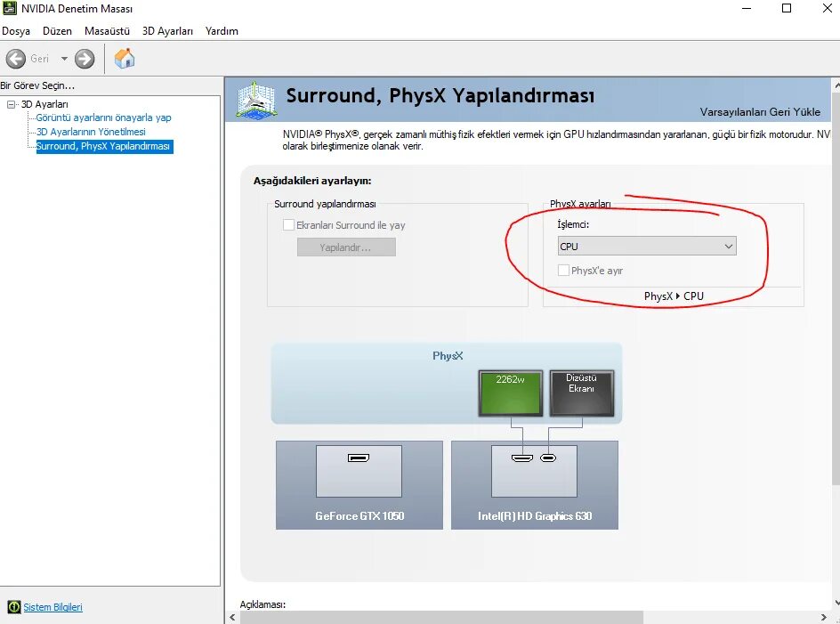Click Varsayılanları Geri Yükle link
This screenshot has width=840, height=624.
(760, 111)
